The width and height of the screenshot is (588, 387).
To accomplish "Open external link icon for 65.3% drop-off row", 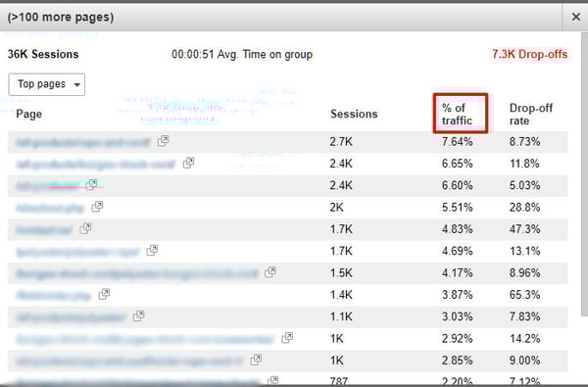I will [104, 294].
